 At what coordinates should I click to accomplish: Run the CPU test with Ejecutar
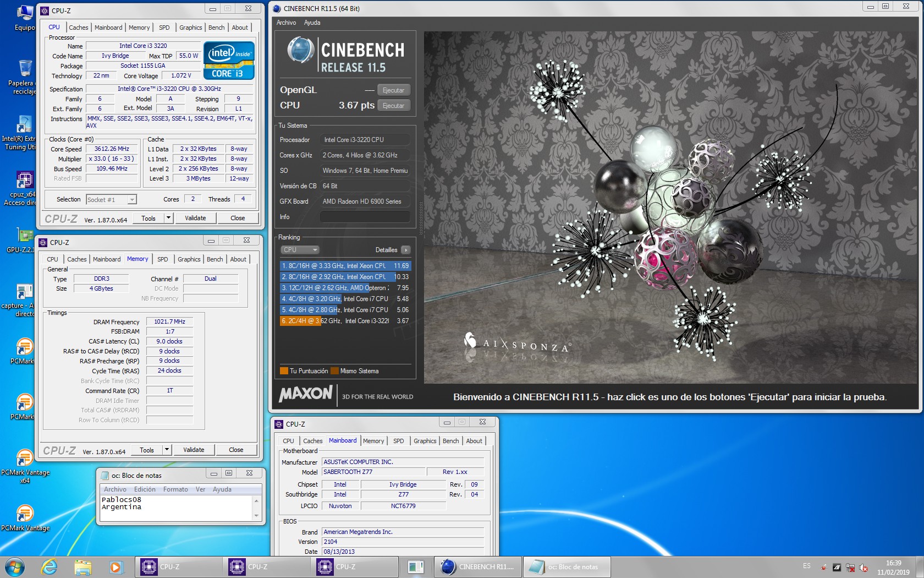[x=394, y=106]
